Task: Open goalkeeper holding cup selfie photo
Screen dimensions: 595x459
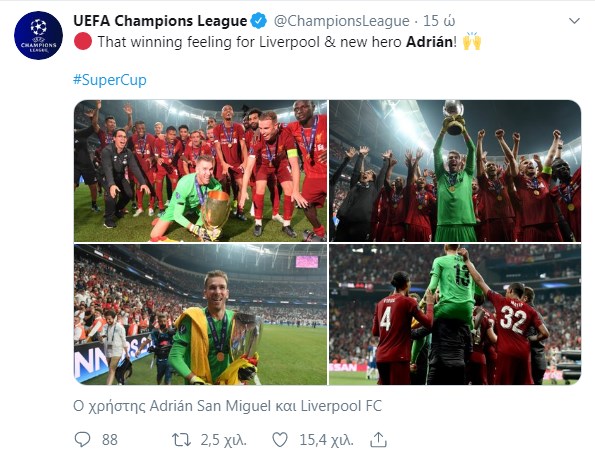Action: pyautogui.click(x=200, y=315)
